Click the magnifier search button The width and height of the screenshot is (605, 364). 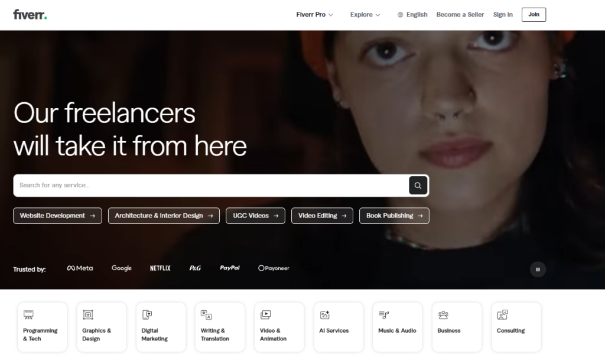pyautogui.click(x=418, y=186)
